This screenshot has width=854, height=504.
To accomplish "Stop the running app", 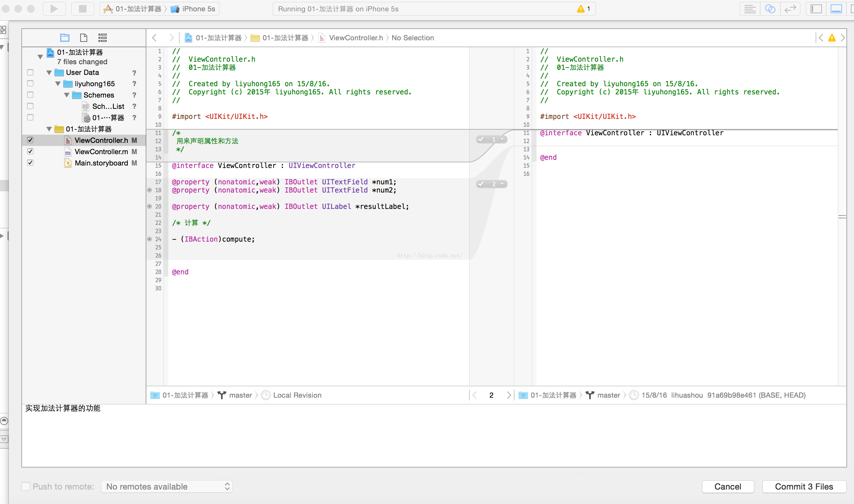I will tap(82, 9).
